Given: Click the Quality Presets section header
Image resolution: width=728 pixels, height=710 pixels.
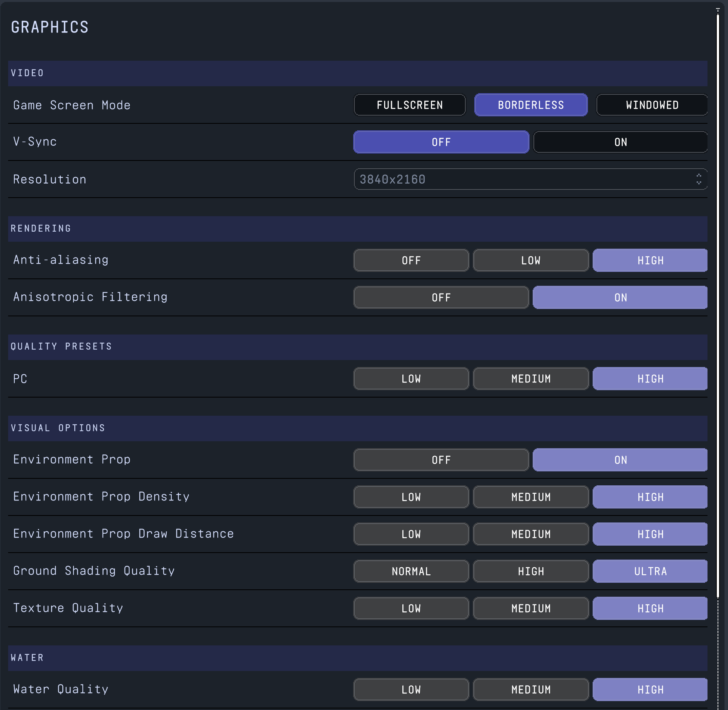Looking at the screenshot, I should click(358, 347).
